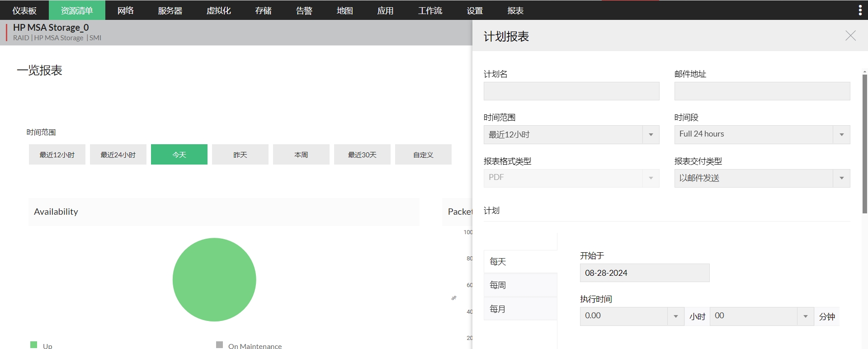Choose the 昨天 time range button
Image resolution: width=868 pixels, height=349 pixels.
(x=240, y=155)
